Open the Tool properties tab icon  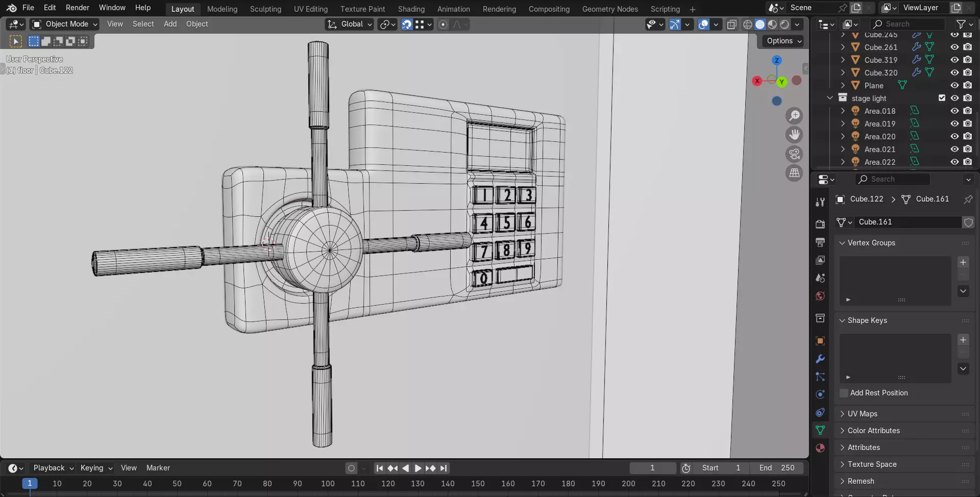point(820,202)
